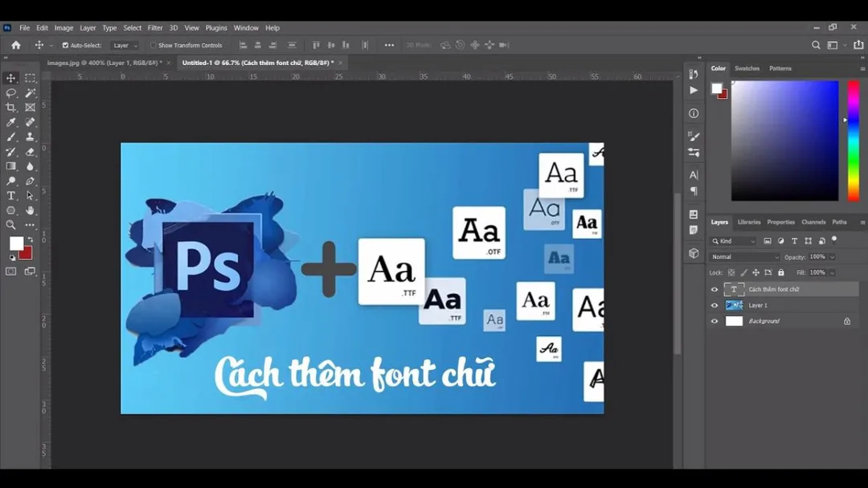Open the Opacity dropdown in Layers panel
This screenshot has height=488, width=868.
click(x=832, y=256)
